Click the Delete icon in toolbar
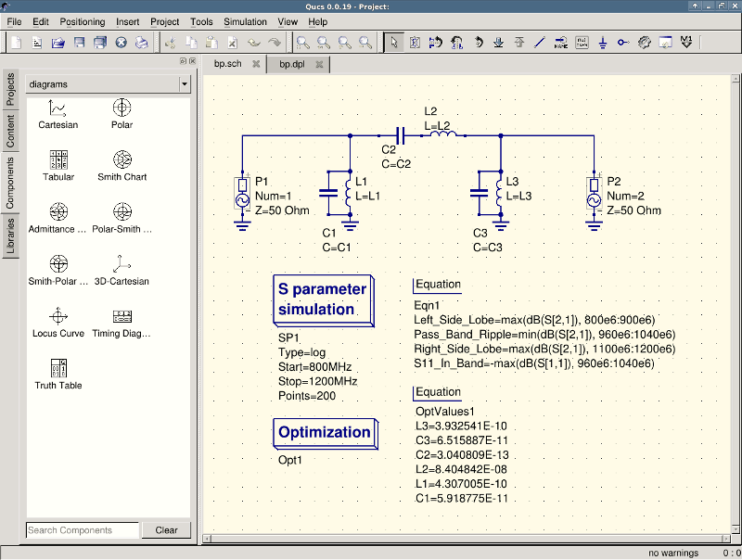The height and width of the screenshot is (560, 742). 233,43
